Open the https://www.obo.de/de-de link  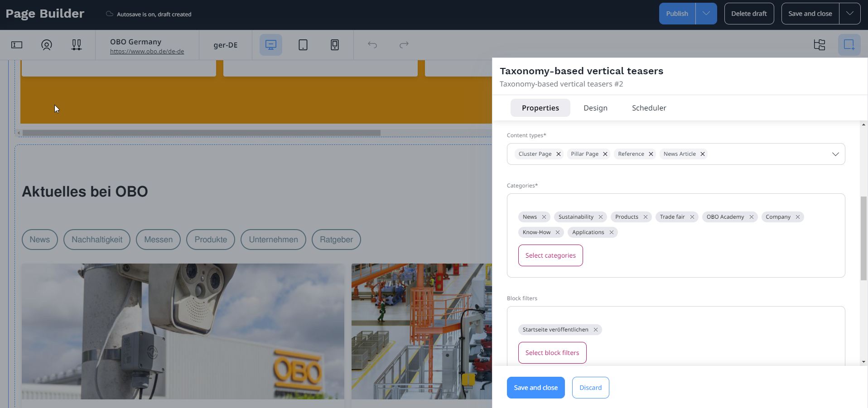pyautogui.click(x=146, y=51)
